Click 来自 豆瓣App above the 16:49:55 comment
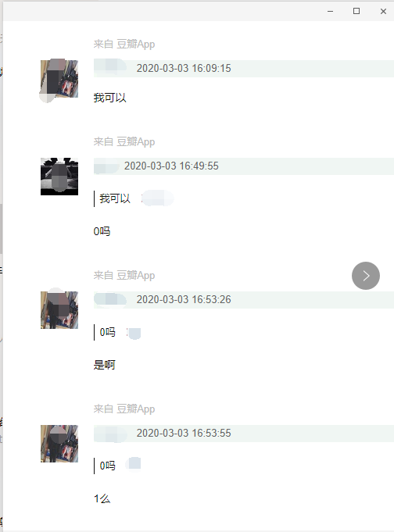Image resolution: width=394 pixels, height=532 pixels. pyautogui.click(x=124, y=142)
